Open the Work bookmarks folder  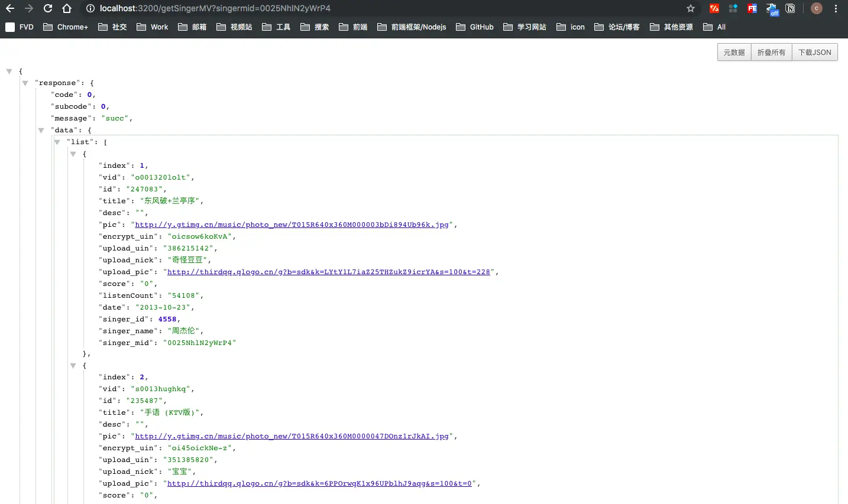tap(152, 27)
